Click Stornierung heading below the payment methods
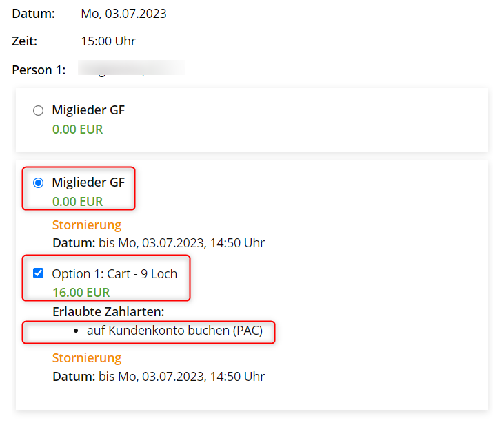Screen dimensions: 504x427 pyautogui.click(x=87, y=358)
